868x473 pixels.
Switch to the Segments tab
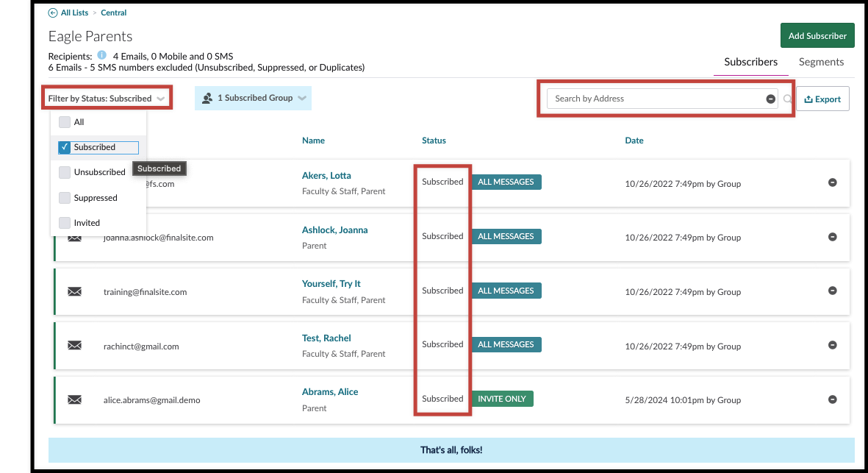click(821, 62)
